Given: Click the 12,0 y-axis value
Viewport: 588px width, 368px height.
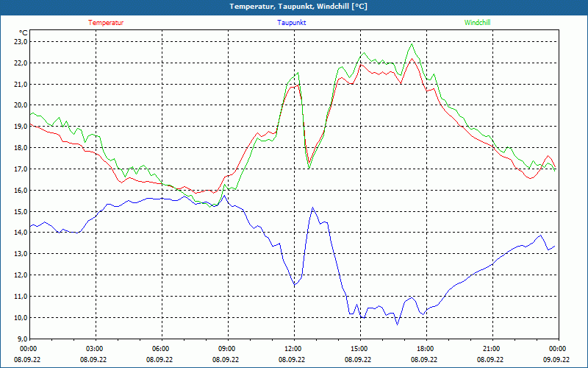Looking at the screenshot, I should click(21, 275).
